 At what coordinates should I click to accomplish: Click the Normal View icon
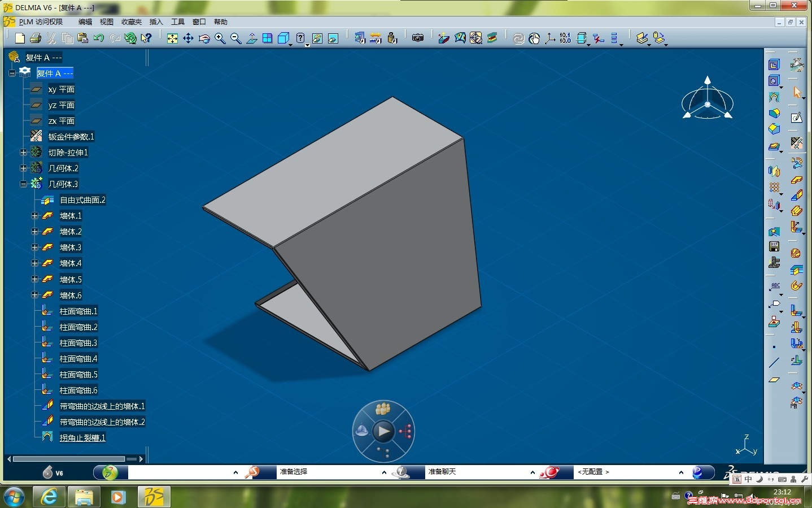(251, 38)
